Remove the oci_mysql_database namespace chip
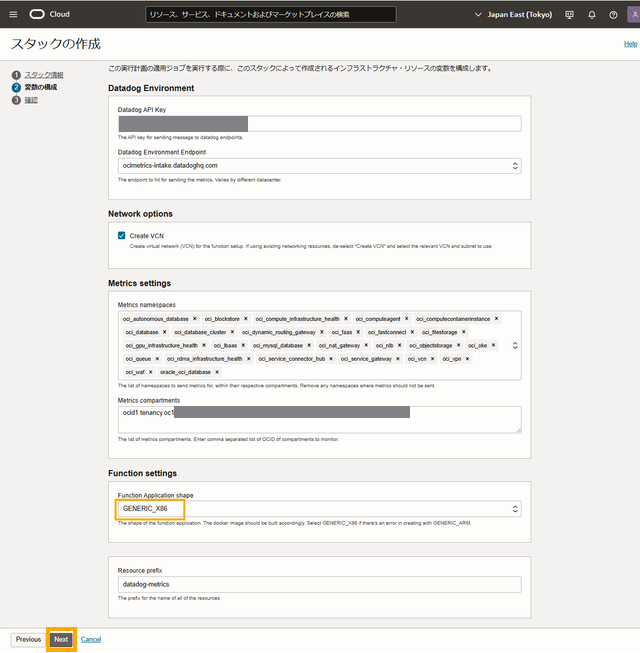Image resolution: width=640 pixels, height=653 pixels. point(309,346)
